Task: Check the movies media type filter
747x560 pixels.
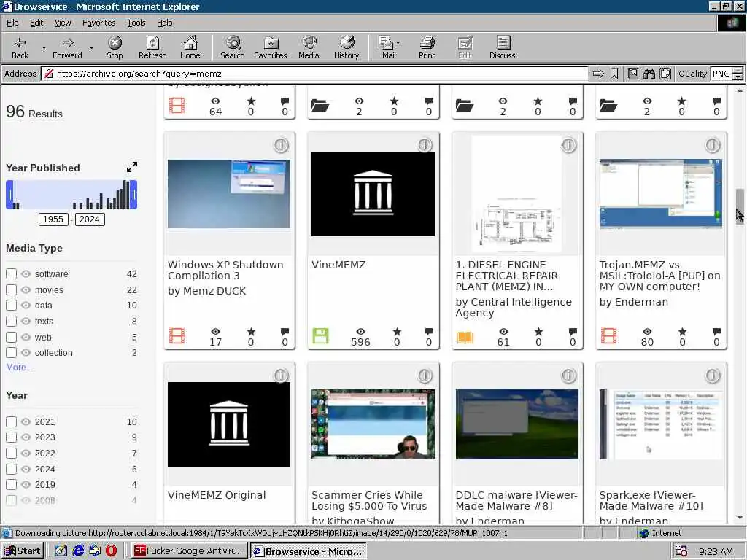Action: point(12,289)
